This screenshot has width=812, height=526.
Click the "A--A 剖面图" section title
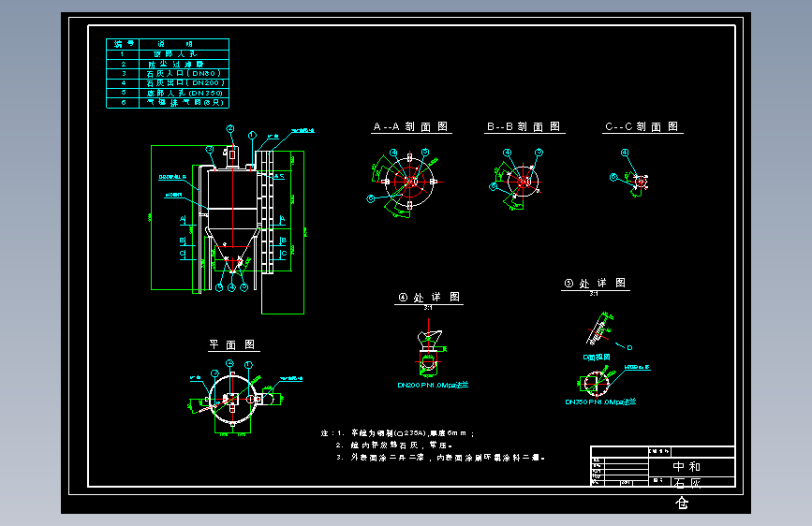tap(410, 126)
